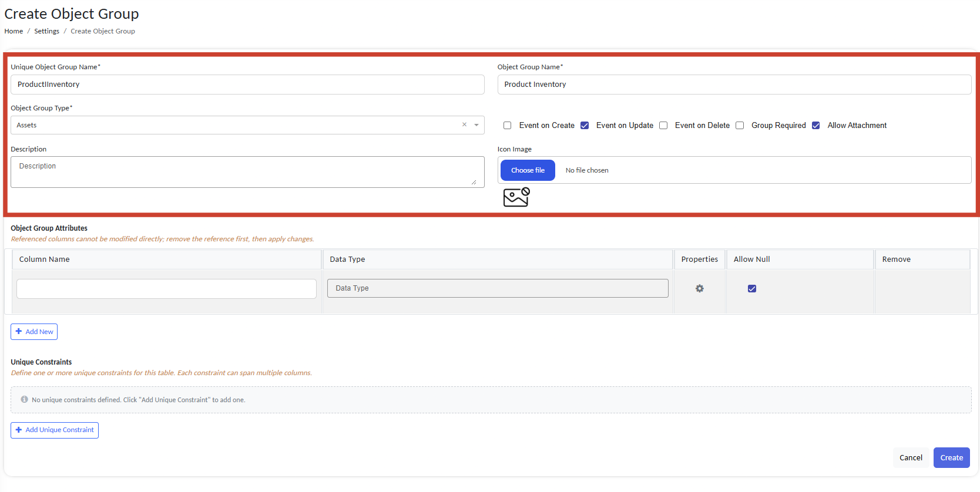The width and height of the screenshot is (980, 492).
Task: Uncheck Event on Update
Action: 584,125
